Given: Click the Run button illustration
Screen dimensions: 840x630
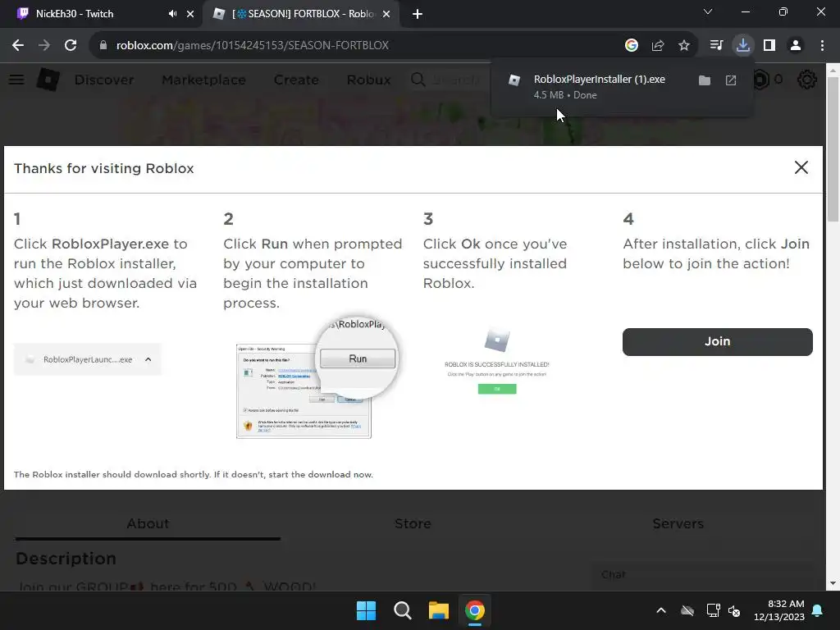Looking at the screenshot, I should tap(358, 359).
